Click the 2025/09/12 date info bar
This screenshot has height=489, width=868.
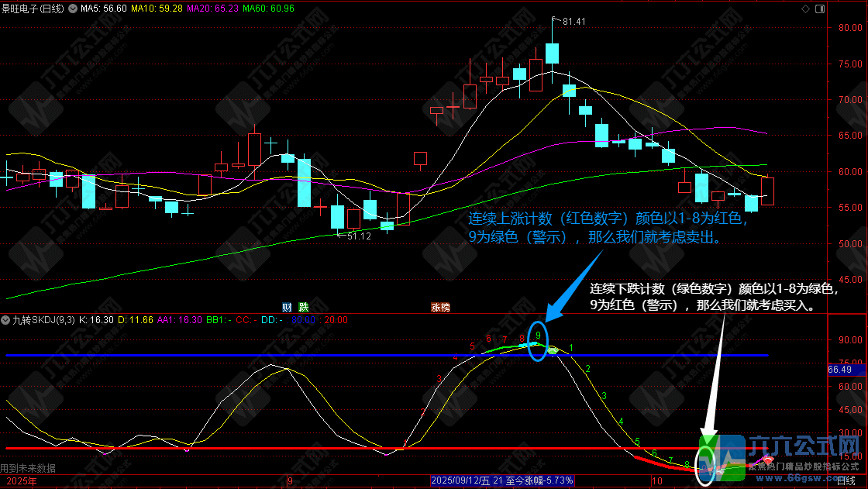(x=502, y=481)
